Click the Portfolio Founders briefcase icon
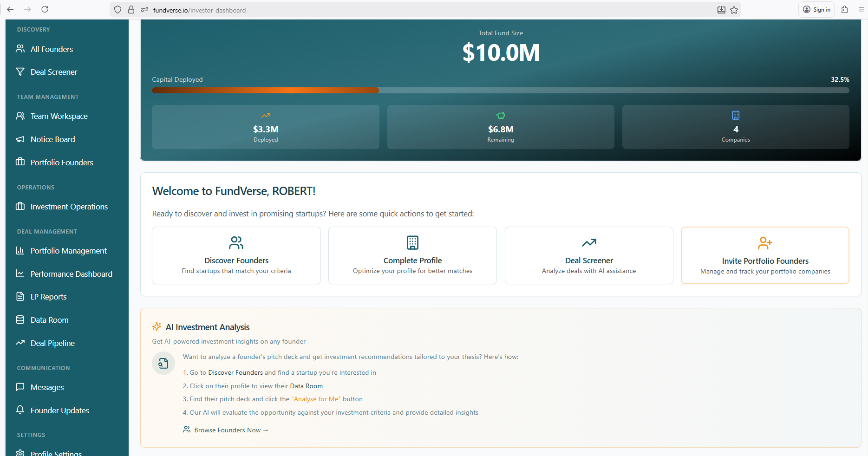Image resolution: width=868 pixels, height=456 pixels. pyautogui.click(x=20, y=162)
